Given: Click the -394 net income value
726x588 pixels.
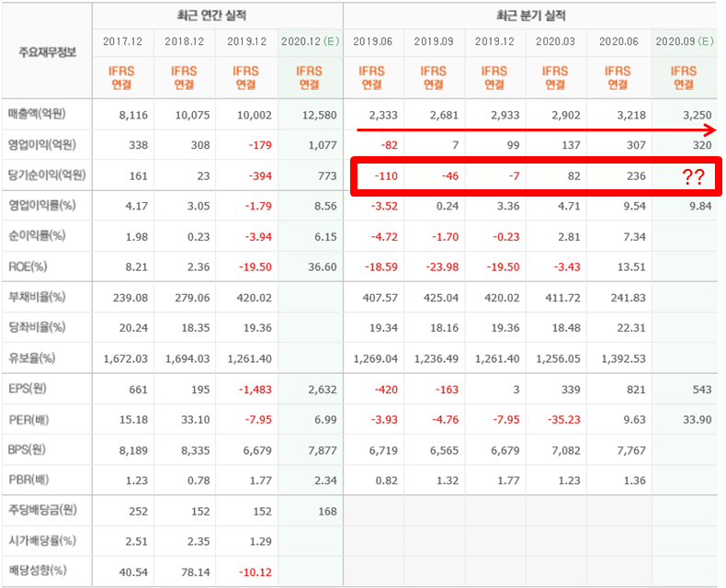Looking at the screenshot, I should tap(260, 176).
